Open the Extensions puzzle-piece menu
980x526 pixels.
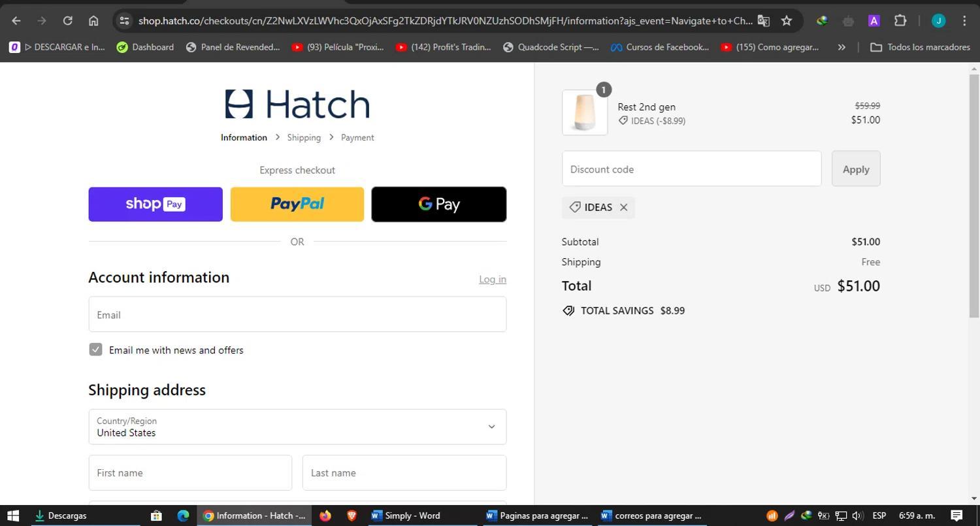[900, 21]
